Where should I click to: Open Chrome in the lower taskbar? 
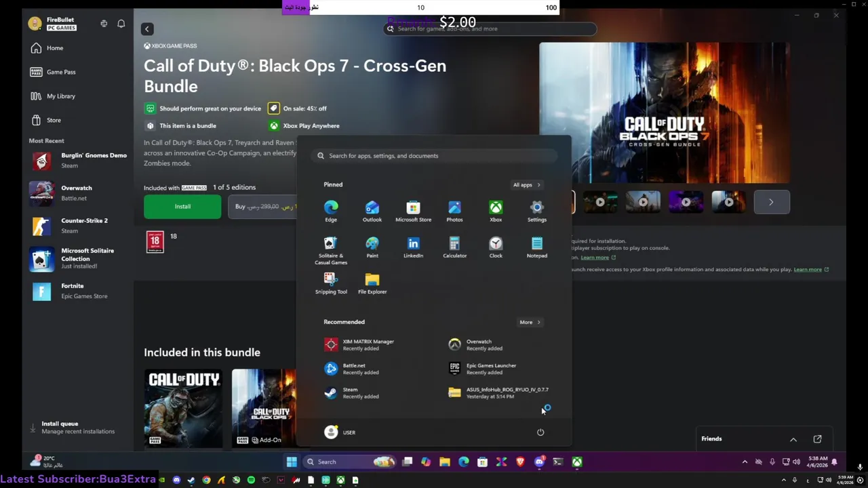pyautogui.click(x=206, y=480)
